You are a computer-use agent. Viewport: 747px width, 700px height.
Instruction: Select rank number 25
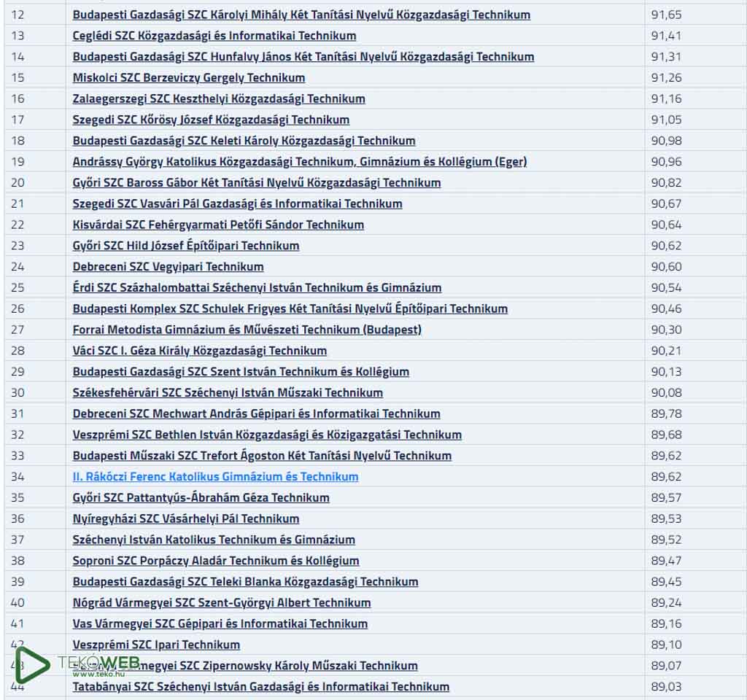click(x=18, y=287)
